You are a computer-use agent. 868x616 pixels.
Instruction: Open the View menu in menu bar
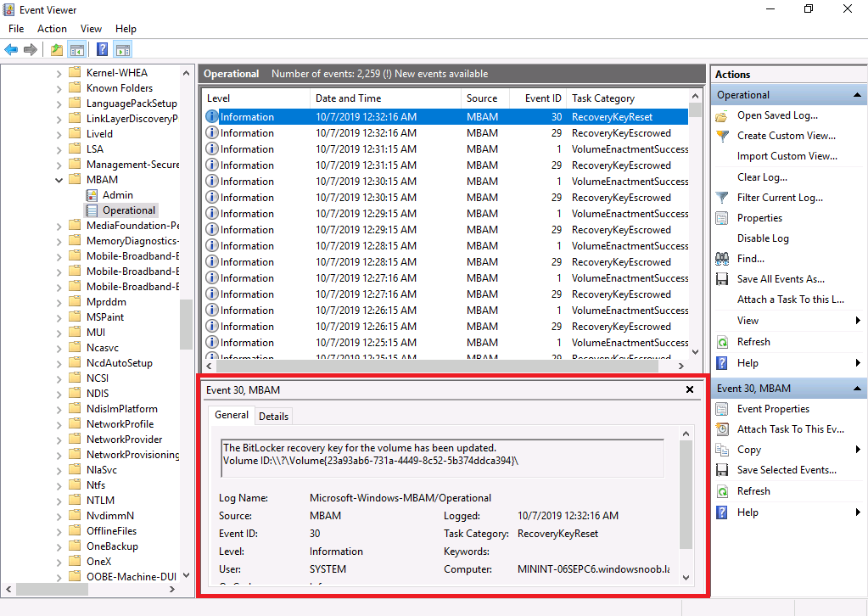coord(91,29)
